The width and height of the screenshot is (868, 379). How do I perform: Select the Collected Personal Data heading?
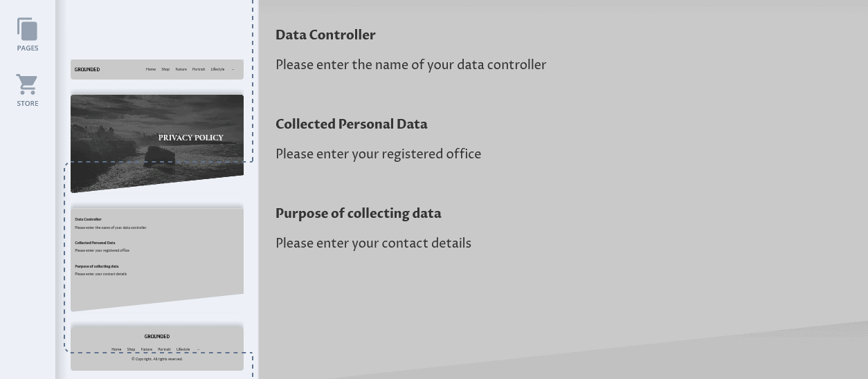click(x=352, y=124)
